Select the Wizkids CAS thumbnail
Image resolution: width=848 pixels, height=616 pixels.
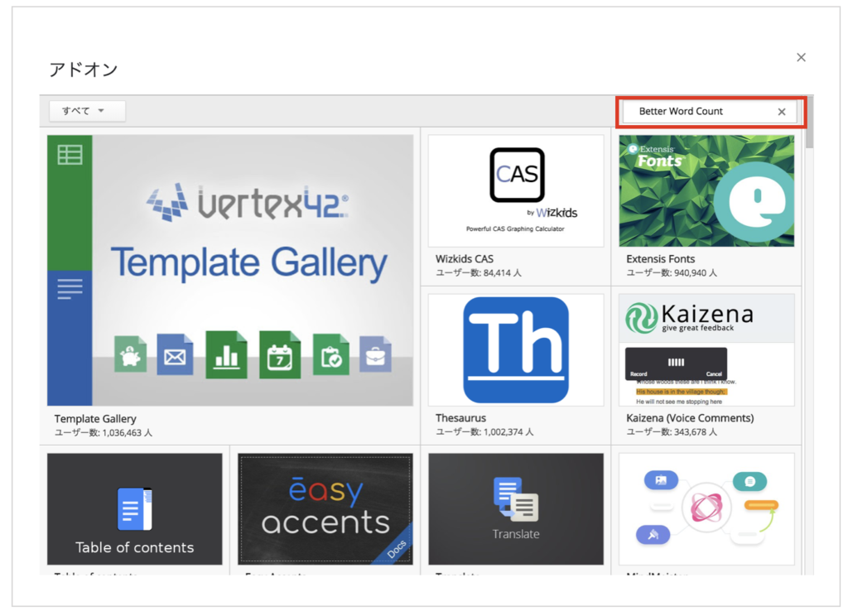(x=516, y=191)
